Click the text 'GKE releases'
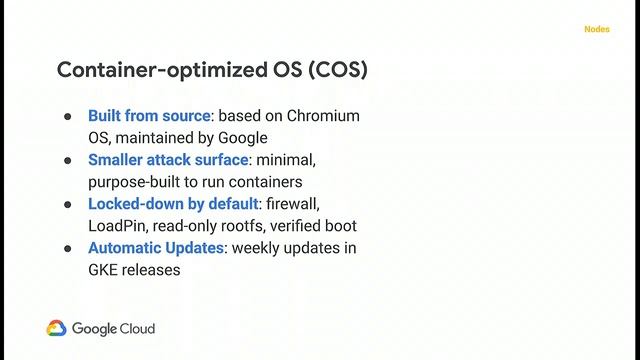This screenshot has width=640, height=360. [134, 270]
